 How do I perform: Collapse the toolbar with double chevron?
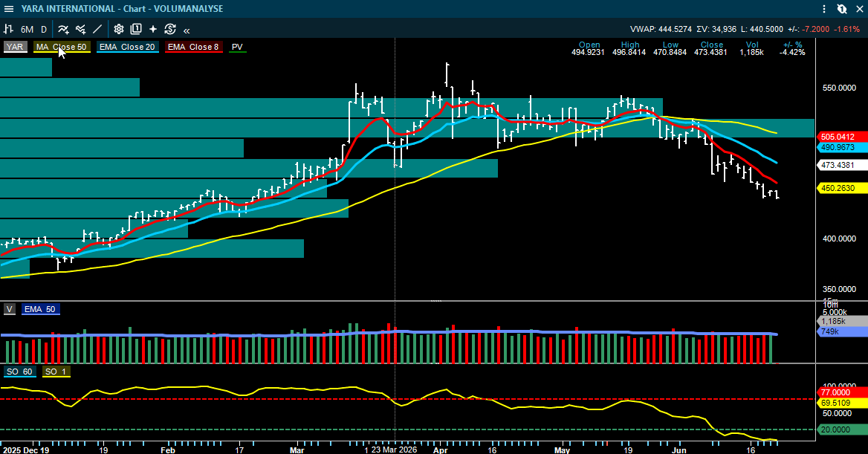coord(187,30)
